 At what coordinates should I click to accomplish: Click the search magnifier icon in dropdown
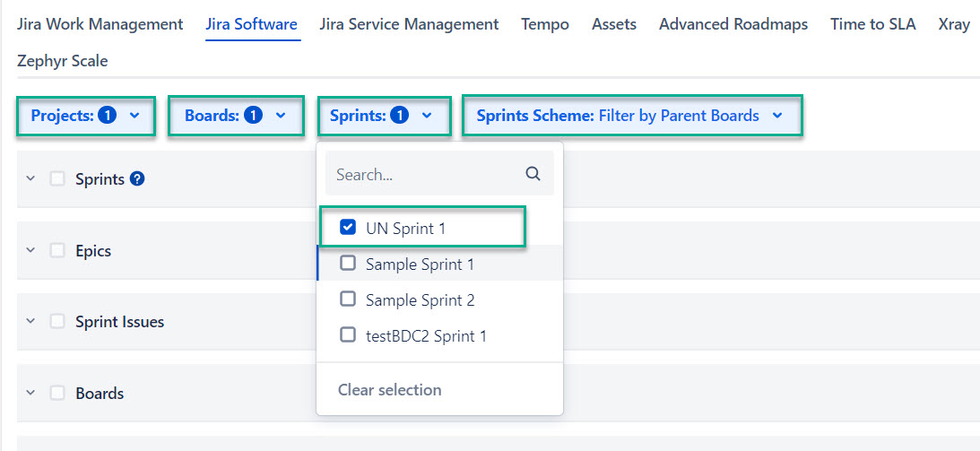[x=533, y=174]
